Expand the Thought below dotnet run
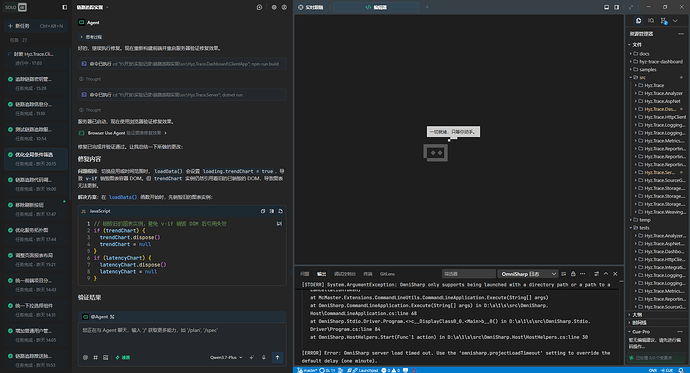 (x=90, y=110)
